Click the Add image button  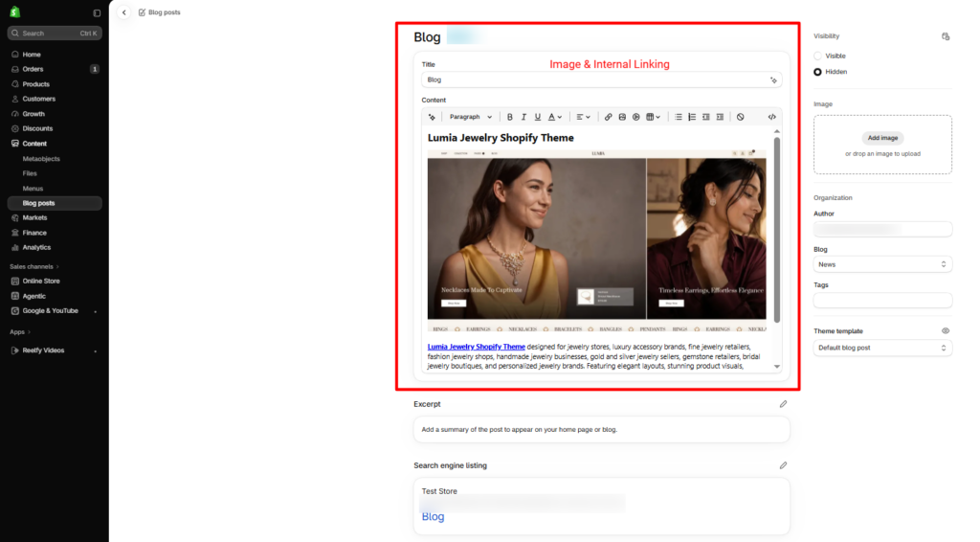882,138
